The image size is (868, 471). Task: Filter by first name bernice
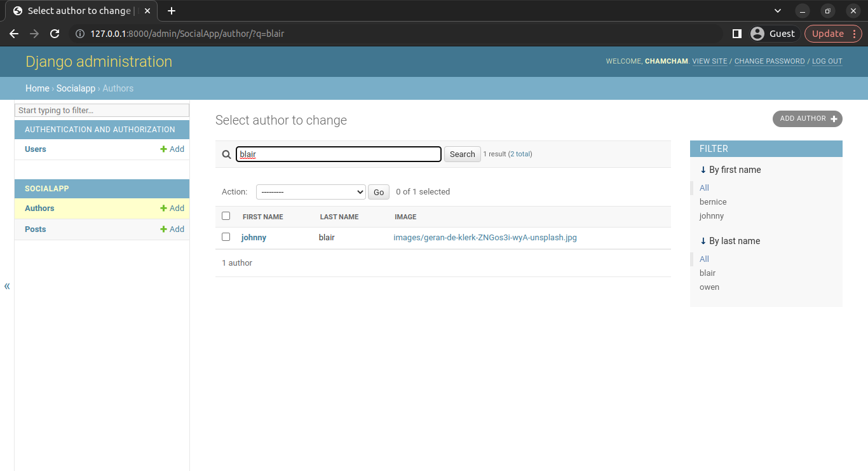click(x=713, y=202)
